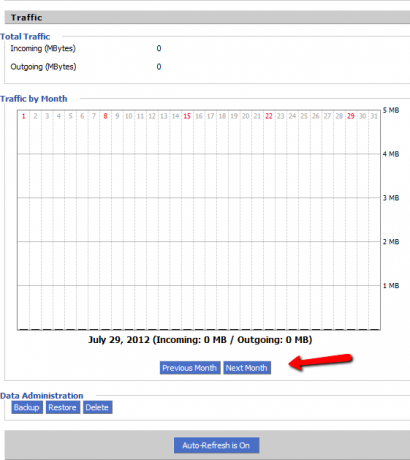Click the Outgoing (MBytes) value
The width and height of the screenshot is (410, 460).
click(159, 67)
